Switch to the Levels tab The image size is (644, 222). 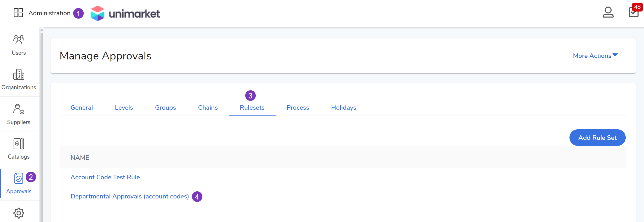(x=124, y=108)
